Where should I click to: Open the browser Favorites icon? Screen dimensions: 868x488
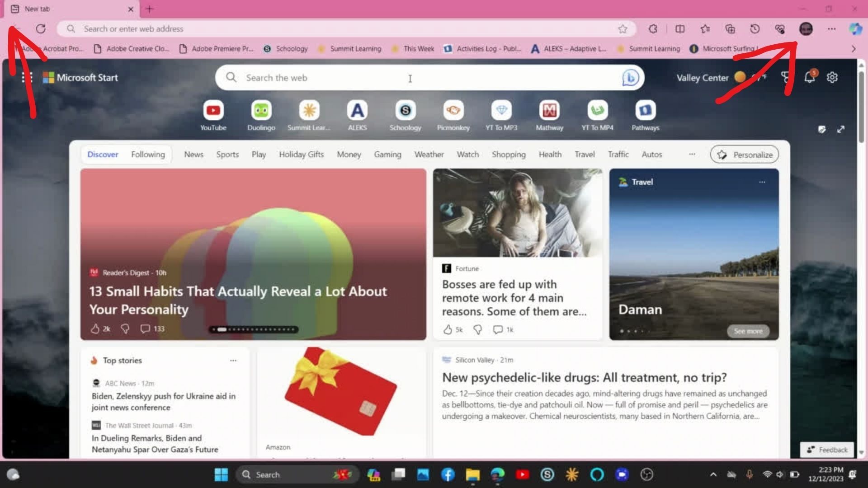tap(705, 29)
